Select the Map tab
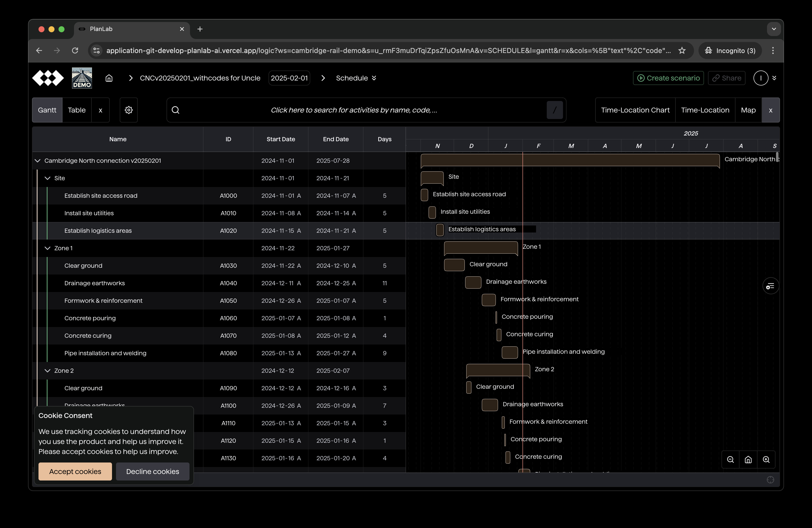Image resolution: width=812 pixels, height=528 pixels. 748,110
